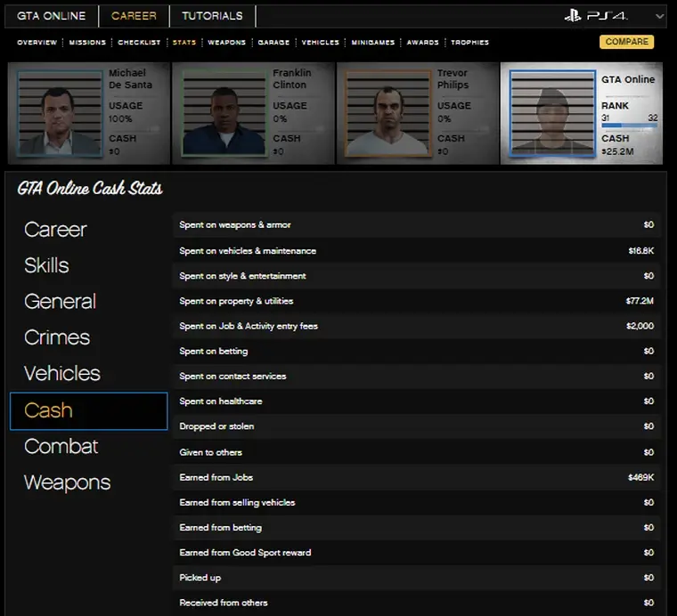Open the Checklist submenu link
The image size is (677, 616).
[139, 43]
